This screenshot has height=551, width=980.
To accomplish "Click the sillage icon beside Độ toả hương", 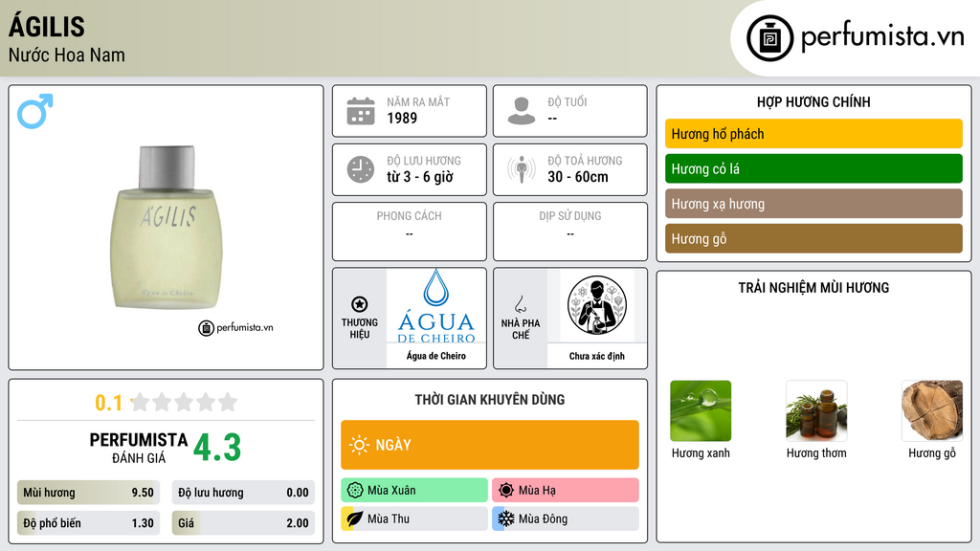I will 522,169.
